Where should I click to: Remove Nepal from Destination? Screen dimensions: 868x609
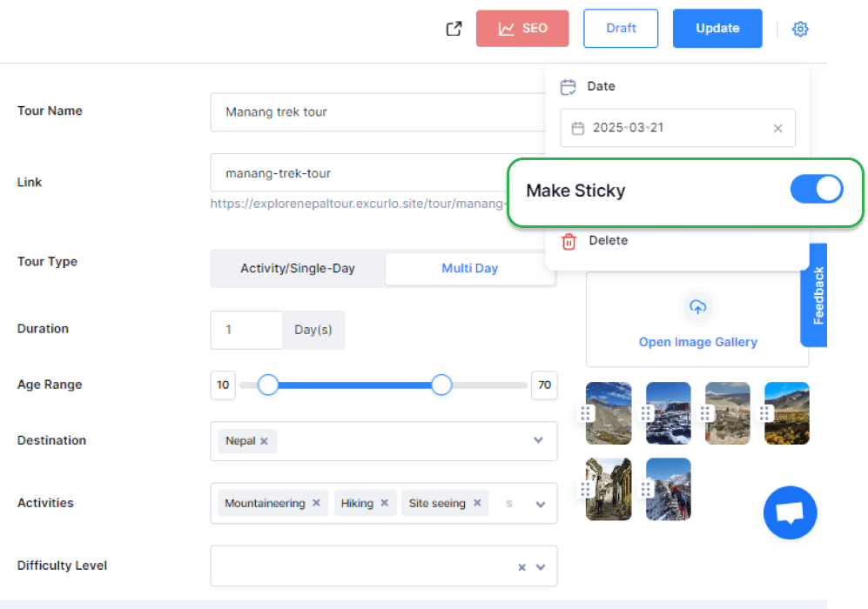click(264, 441)
